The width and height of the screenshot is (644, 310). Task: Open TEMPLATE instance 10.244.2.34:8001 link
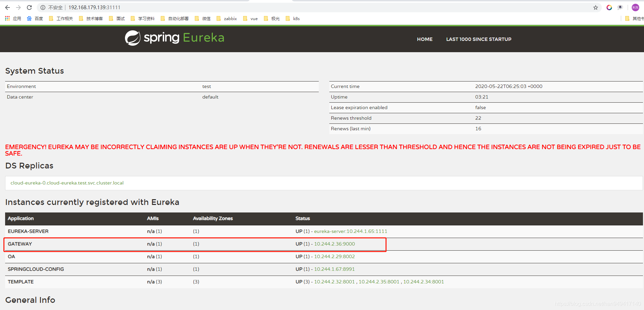coord(424,282)
